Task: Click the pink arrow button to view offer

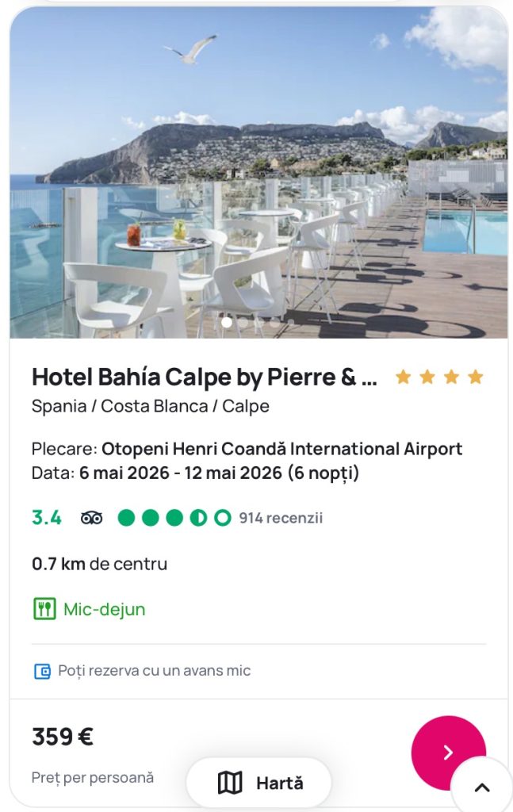Action: point(448,753)
